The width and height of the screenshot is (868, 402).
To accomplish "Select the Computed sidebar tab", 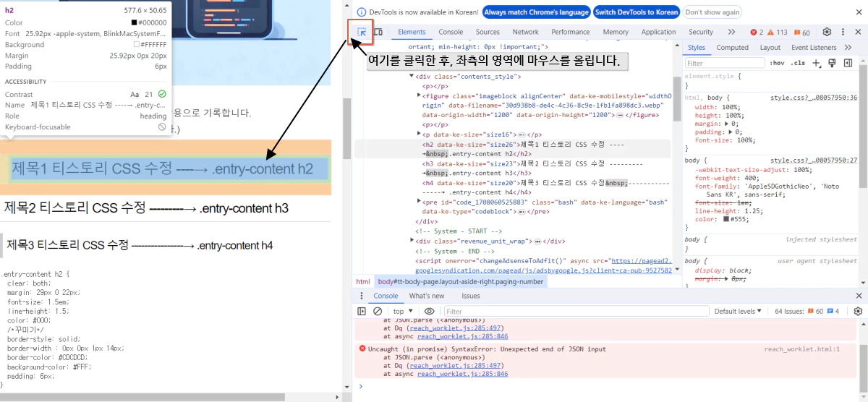I will tap(732, 47).
